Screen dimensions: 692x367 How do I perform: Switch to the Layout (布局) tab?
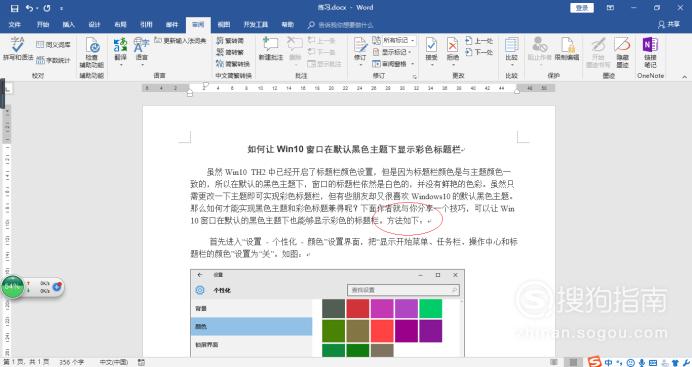point(120,25)
